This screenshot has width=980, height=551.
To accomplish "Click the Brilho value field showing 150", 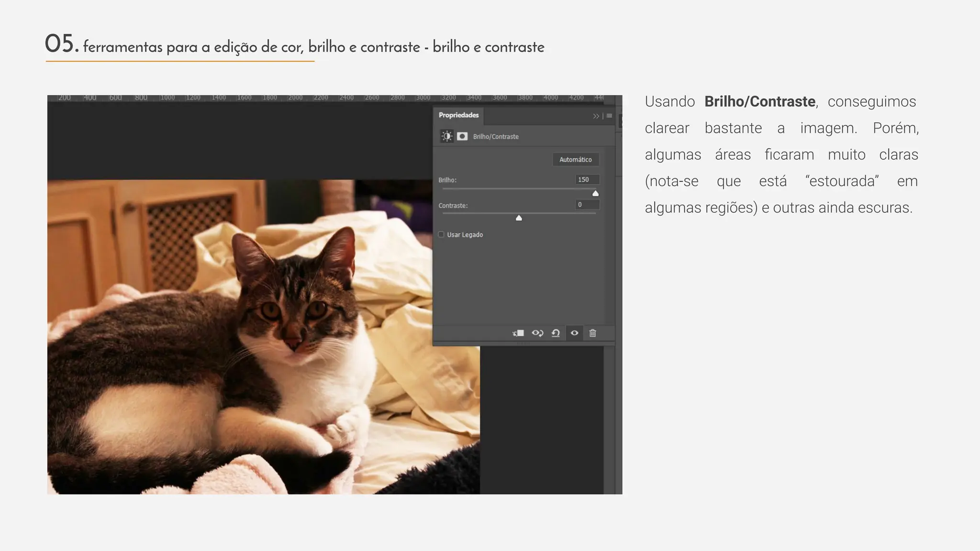I will 587,179.
